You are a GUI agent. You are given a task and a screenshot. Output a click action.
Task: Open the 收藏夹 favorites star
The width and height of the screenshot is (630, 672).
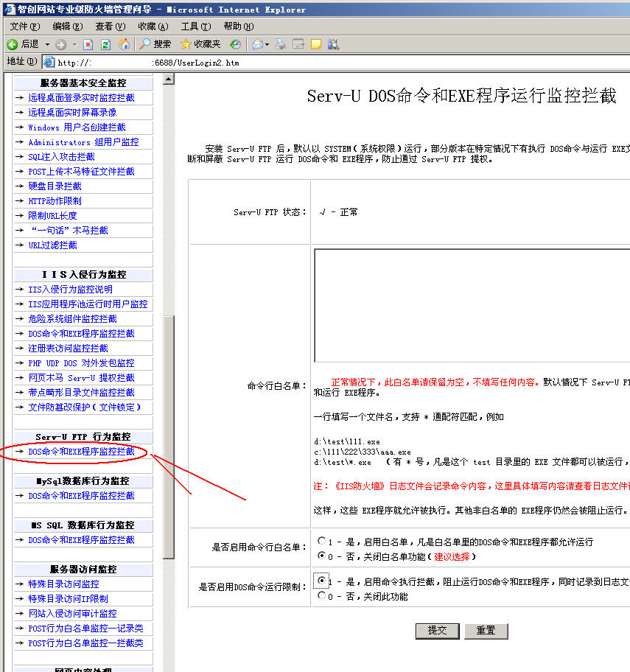[x=186, y=44]
